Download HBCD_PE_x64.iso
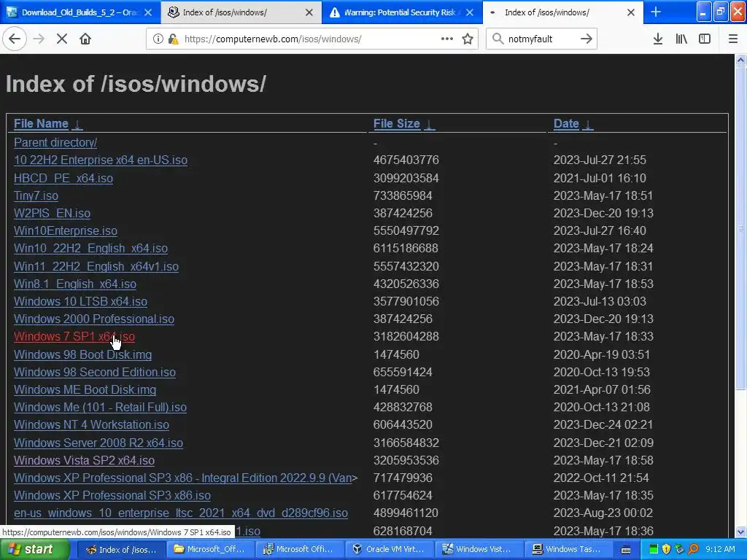The image size is (747, 560). click(x=63, y=178)
